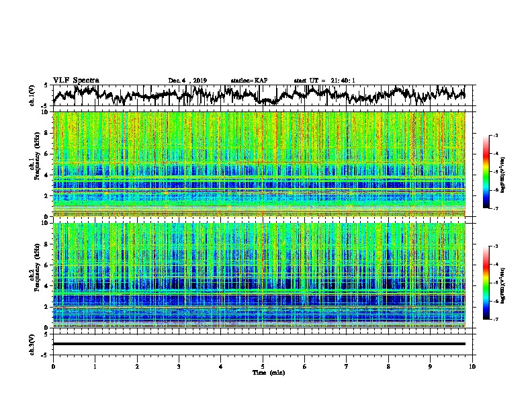This screenshot has height=411, width=532.
Task: Click the ch.2 spectrogram color scale bar
Action: click(486, 283)
